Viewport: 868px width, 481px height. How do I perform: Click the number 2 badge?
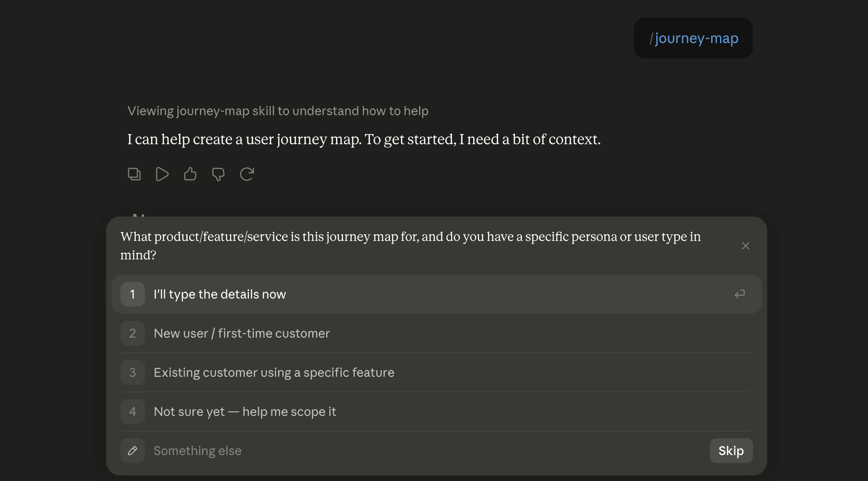(133, 333)
